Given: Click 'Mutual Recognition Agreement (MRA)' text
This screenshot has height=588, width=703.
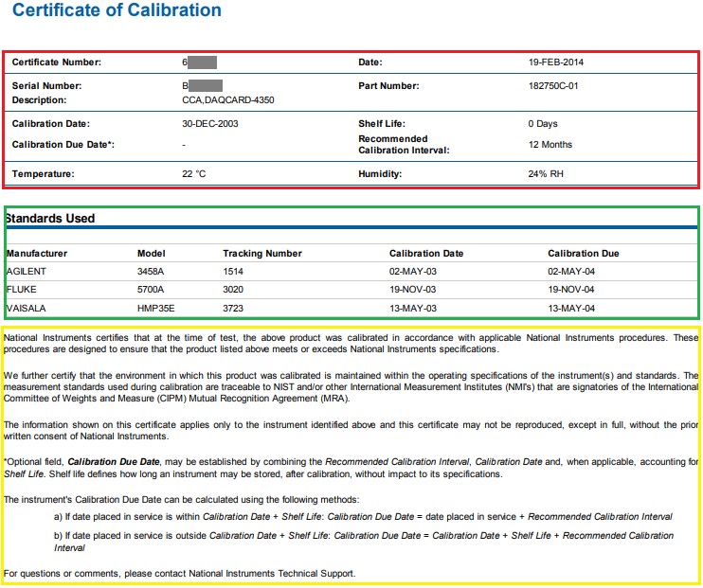Looking at the screenshot, I should [269, 399].
